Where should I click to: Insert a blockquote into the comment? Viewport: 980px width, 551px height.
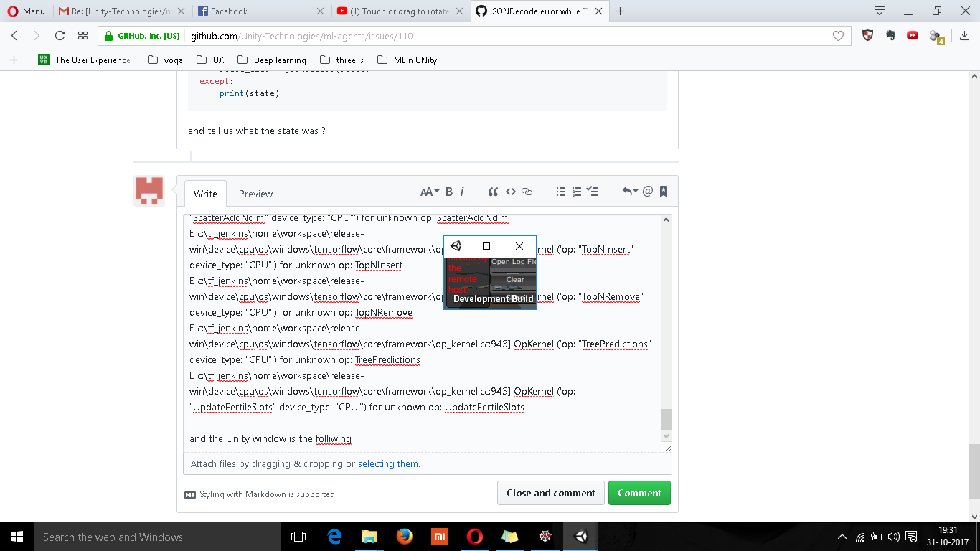493,191
